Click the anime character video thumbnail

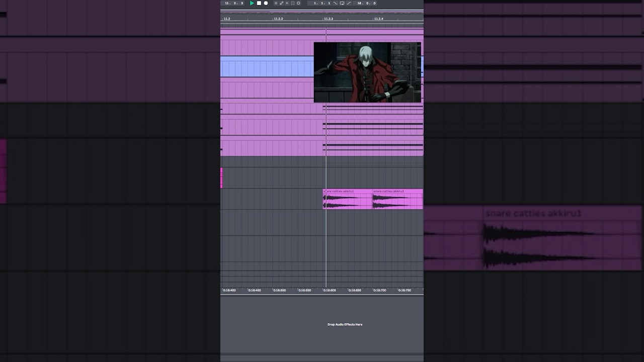click(367, 72)
